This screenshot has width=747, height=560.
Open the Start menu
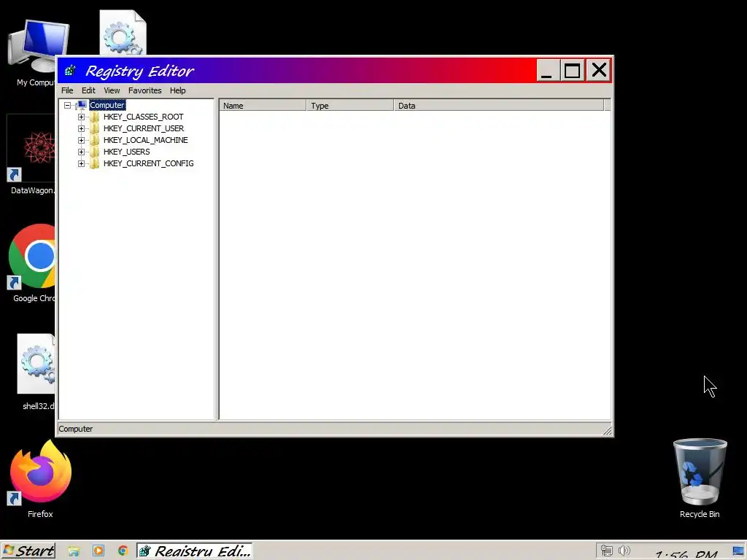(28, 551)
